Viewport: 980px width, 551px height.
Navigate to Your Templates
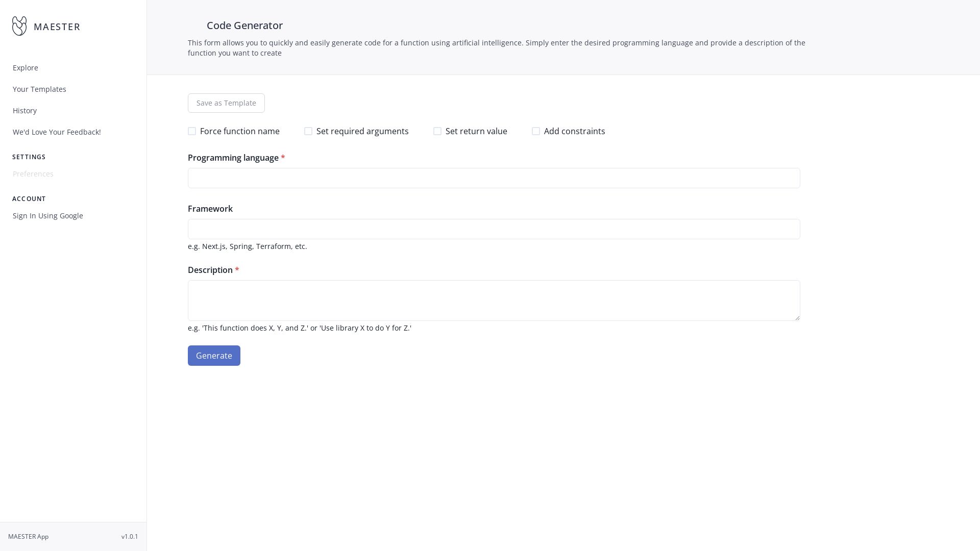(x=39, y=89)
